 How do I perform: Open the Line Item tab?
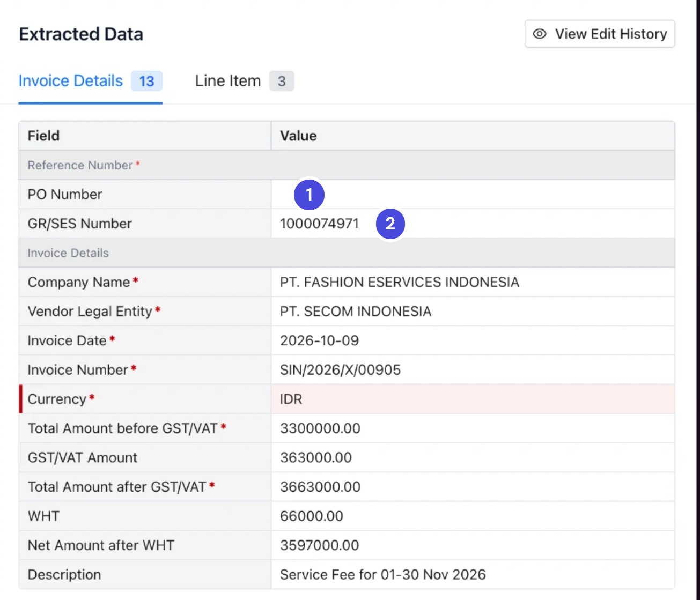244,81
